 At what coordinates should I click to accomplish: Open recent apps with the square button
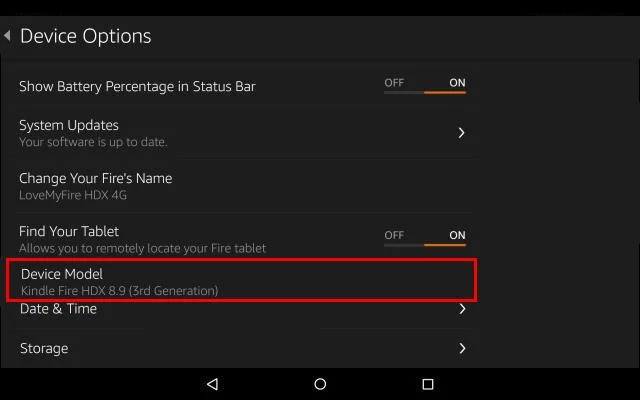point(427,384)
